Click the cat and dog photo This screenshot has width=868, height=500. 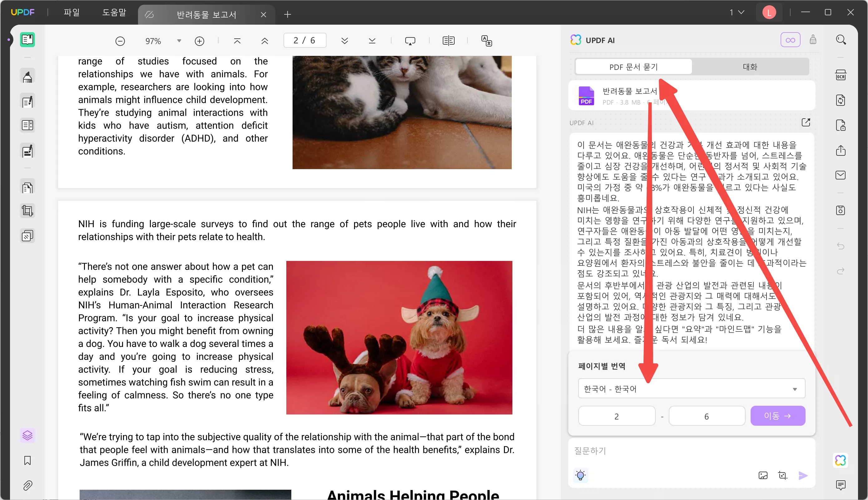(402, 112)
